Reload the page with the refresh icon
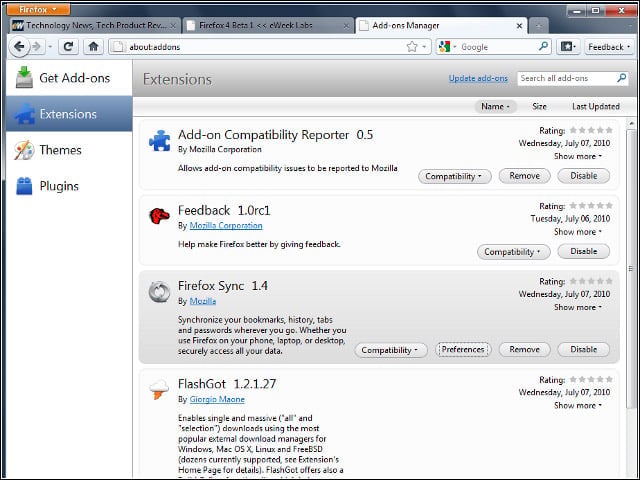This screenshot has width=640, height=480. click(x=68, y=47)
